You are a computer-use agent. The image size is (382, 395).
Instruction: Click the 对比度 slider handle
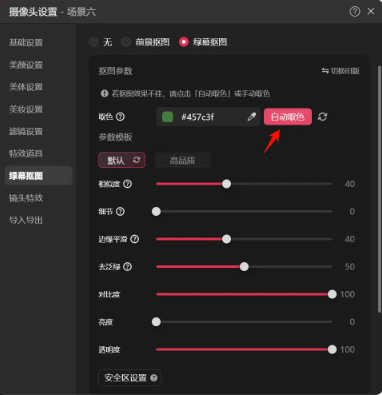(x=332, y=294)
